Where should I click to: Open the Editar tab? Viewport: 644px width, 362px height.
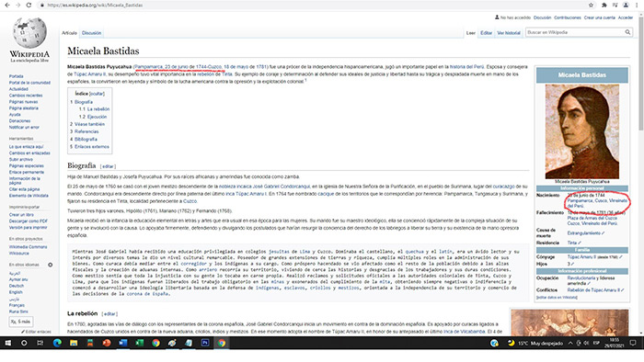click(x=487, y=33)
